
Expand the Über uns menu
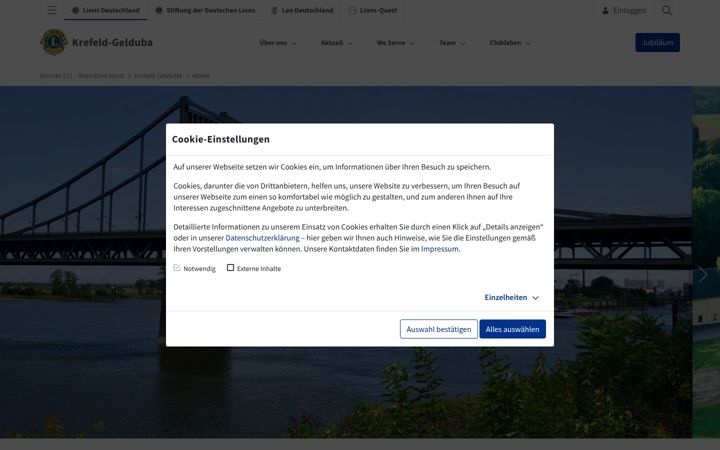pyautogui.click(x=278, y=43)
